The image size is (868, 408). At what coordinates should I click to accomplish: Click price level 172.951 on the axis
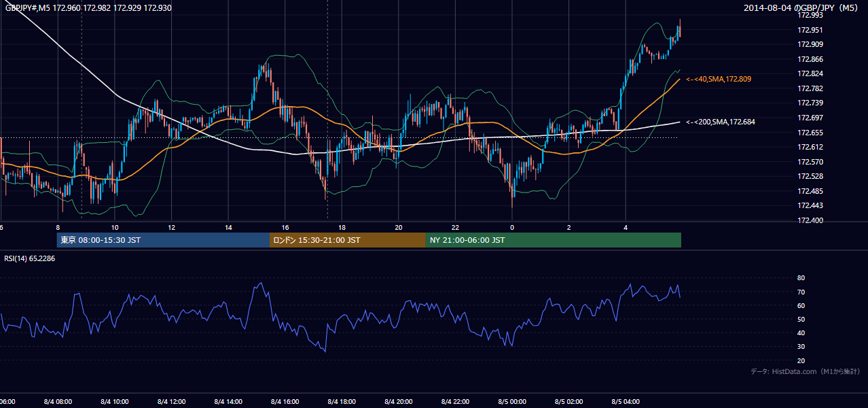(810, 30)
